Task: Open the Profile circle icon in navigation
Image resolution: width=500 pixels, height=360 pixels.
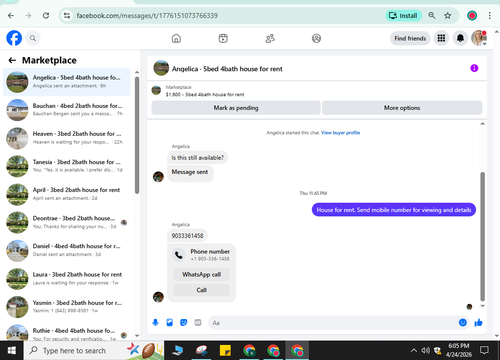Action: (x=316, y=38)
